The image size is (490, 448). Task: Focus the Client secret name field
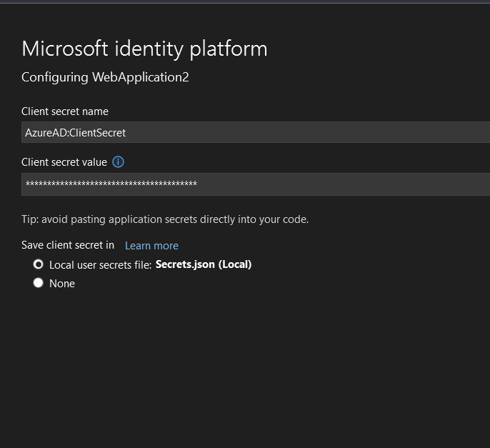[256, 133]
